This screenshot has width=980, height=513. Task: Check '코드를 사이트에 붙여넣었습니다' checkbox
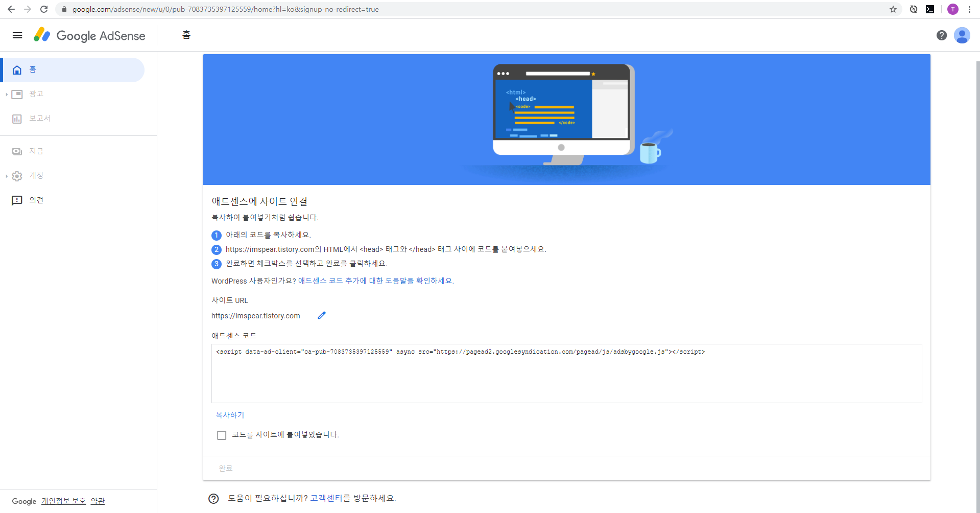point(222,435)
